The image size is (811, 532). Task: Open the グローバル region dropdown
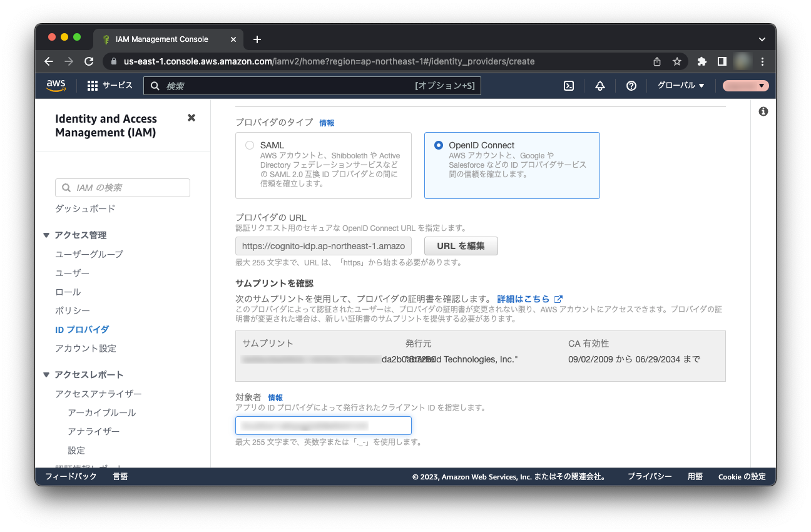pyautogui.click(x=681, y=86)
